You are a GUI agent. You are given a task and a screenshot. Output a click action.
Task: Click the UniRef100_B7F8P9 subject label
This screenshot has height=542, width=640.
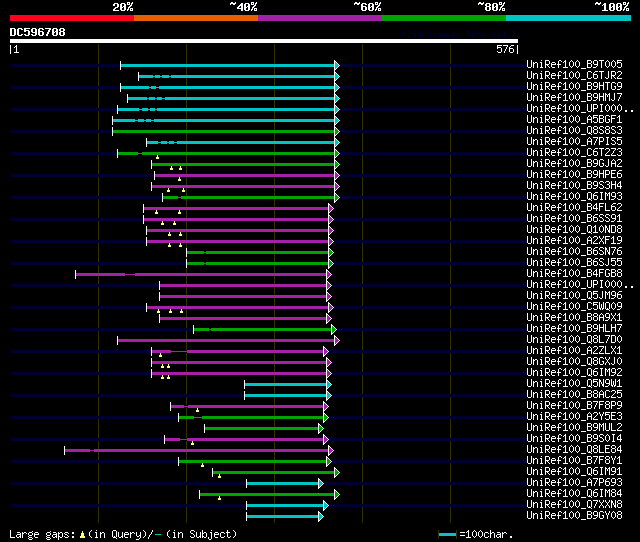574,406
